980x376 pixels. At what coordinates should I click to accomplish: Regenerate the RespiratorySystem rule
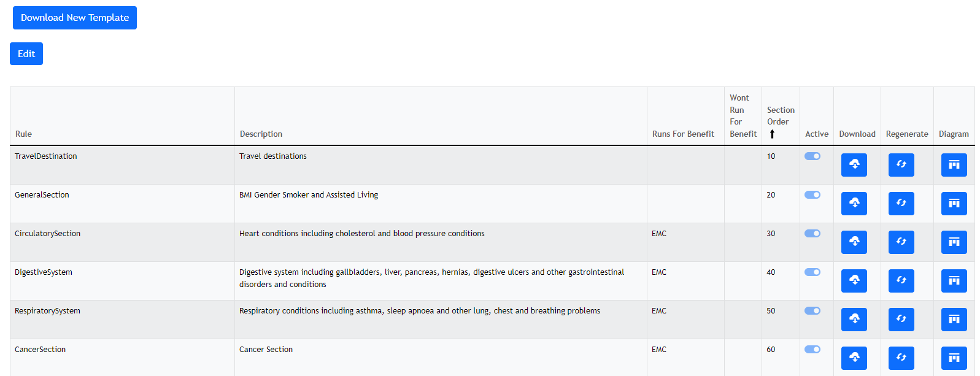coord(901,320)
